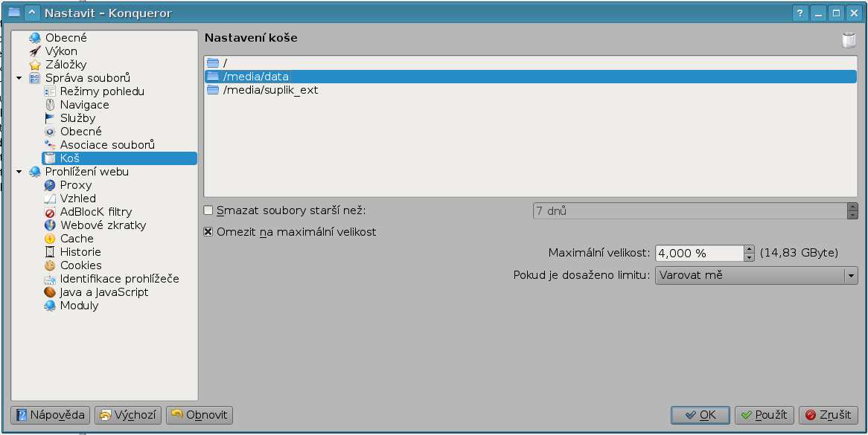Click up arrow of the 7 dnů spinbox
This screenshot has height=435, width=868.
click(852, 207)
